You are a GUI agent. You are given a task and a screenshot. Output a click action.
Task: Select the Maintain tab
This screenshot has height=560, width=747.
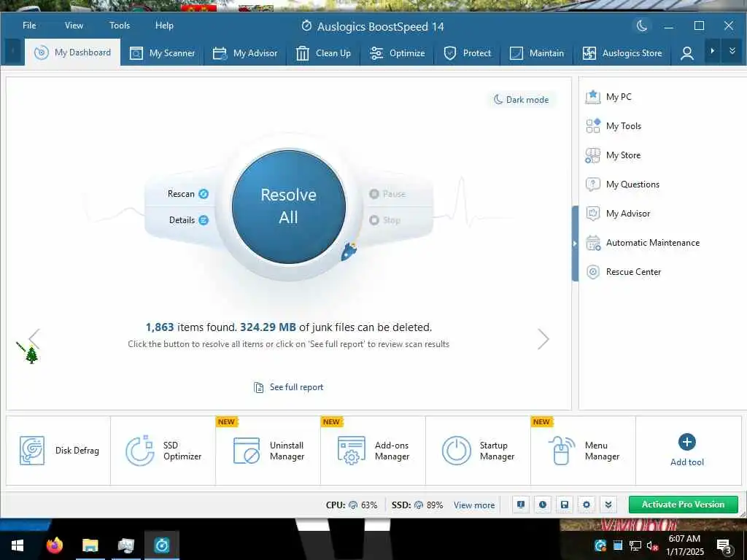(536, 52)
